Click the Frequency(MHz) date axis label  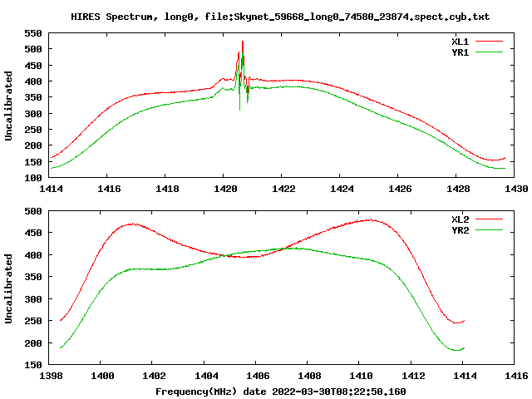pos(281,392)
